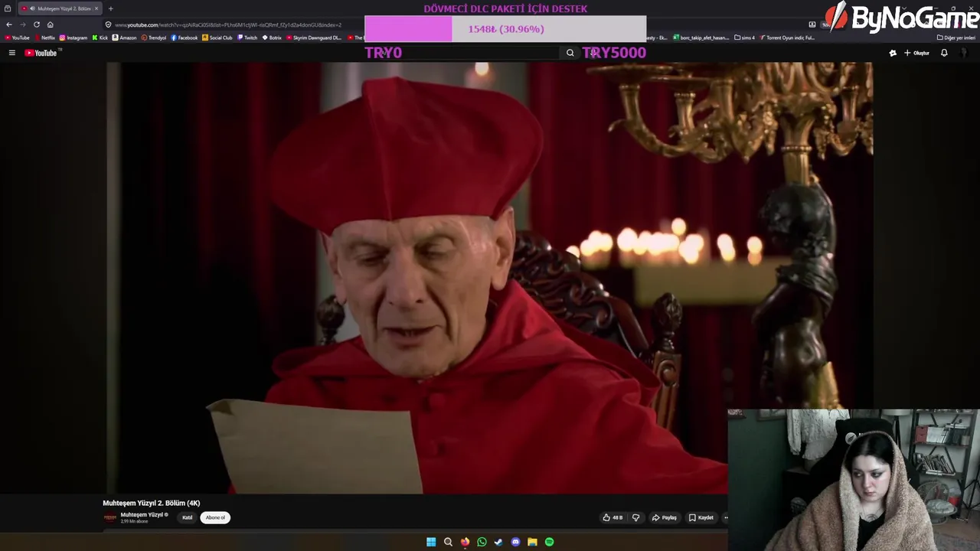Open the Netflix bookmark
Screen dimensions: 980x551
click(44, 37)
